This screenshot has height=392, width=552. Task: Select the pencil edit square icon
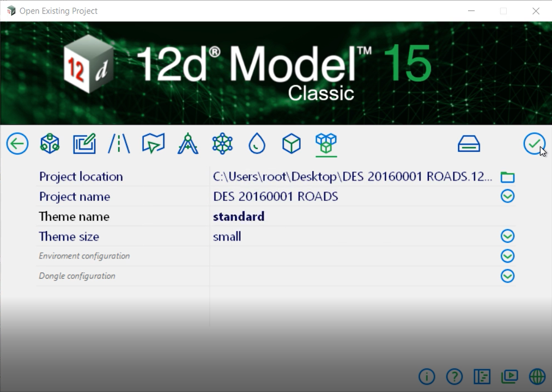[x=84, y=144]
